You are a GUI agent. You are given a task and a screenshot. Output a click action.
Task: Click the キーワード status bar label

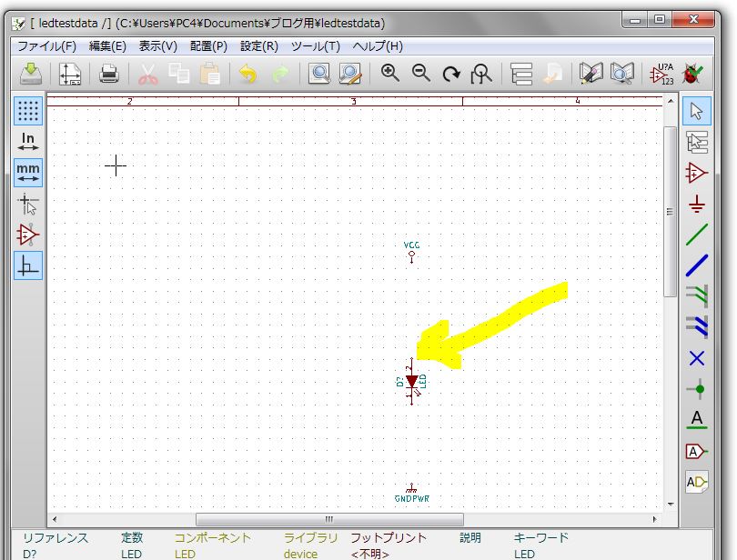coord(541,537)
